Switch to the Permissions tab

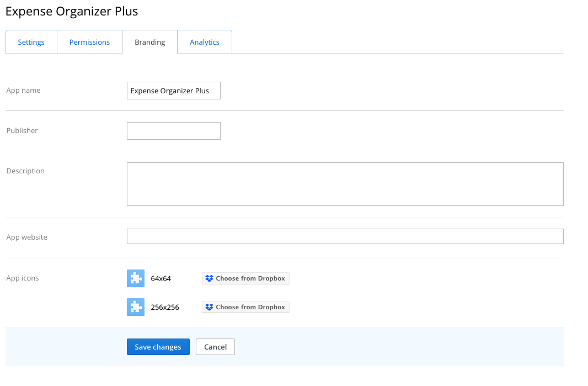89,42
